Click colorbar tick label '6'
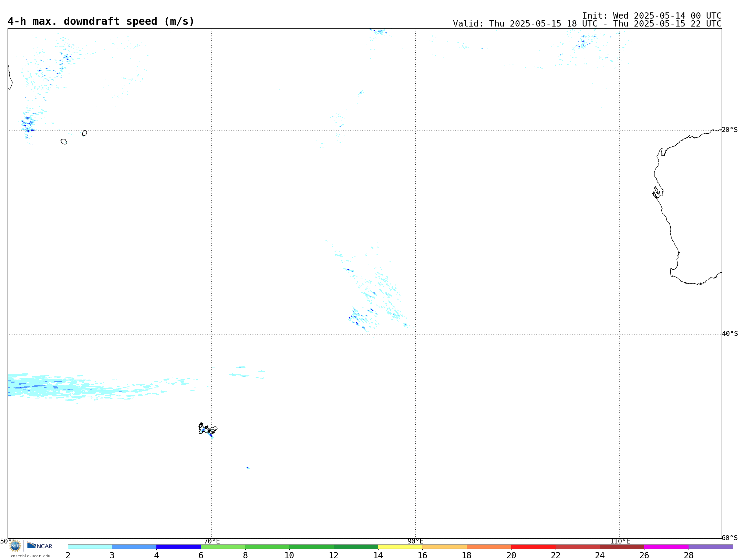Screen dimensions: 744x560 click(201, 555)
